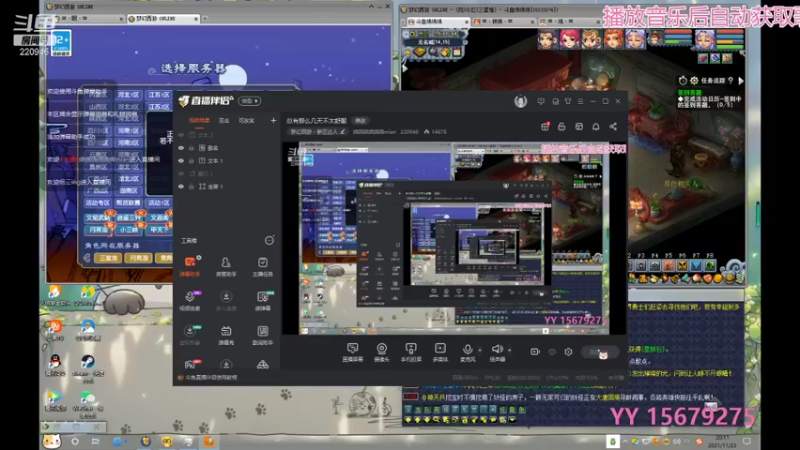Select the 三星堆 server button
This screenshot has width=800, height=450.
(x=108, y=258)
